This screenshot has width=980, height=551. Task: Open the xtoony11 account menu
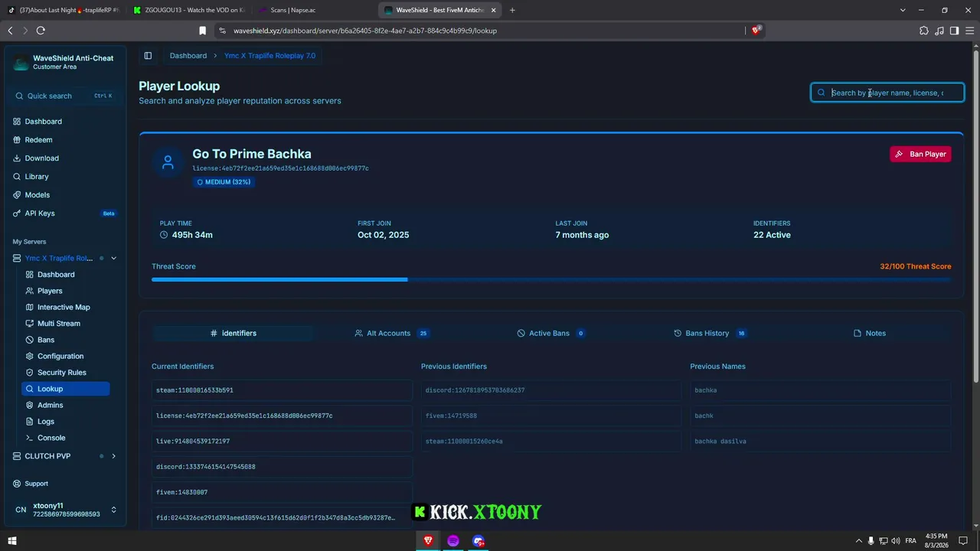click(x=65, y=510)
